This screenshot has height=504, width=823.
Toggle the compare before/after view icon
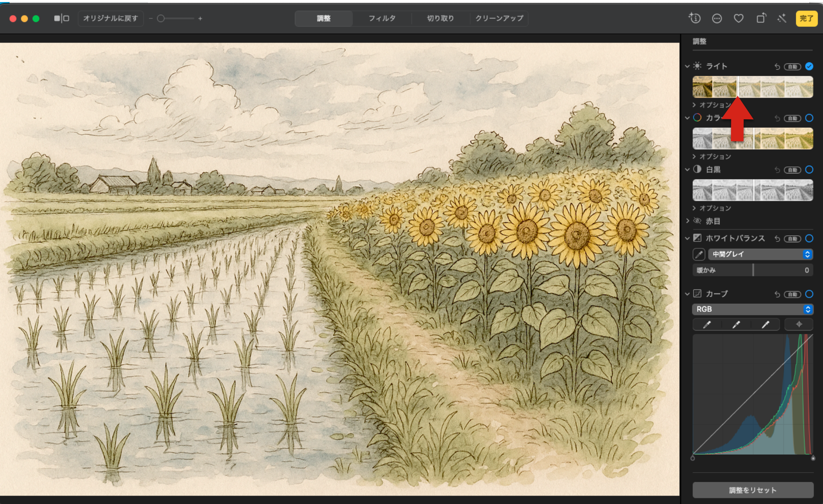[62, 18]
